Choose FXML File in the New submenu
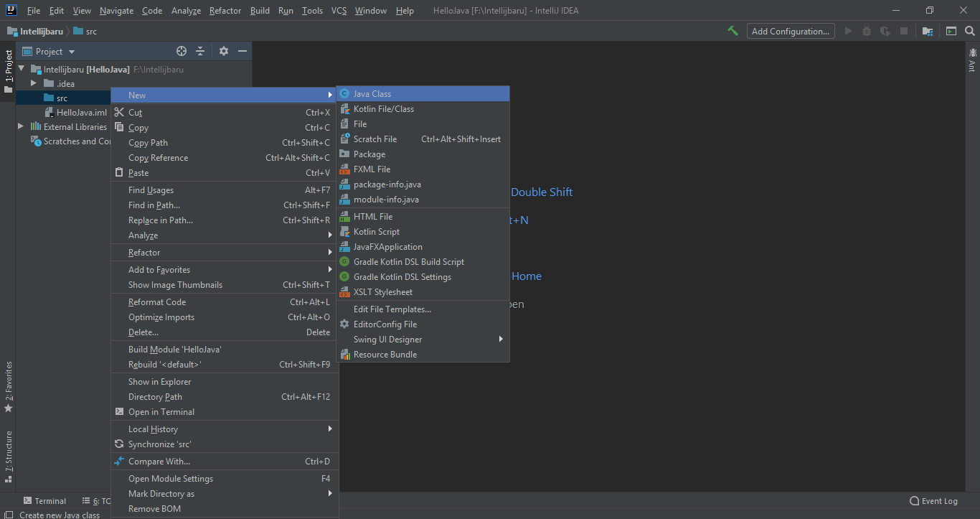Image resolution: width=980 pixels, height=519 pixels. pos(423,169)
